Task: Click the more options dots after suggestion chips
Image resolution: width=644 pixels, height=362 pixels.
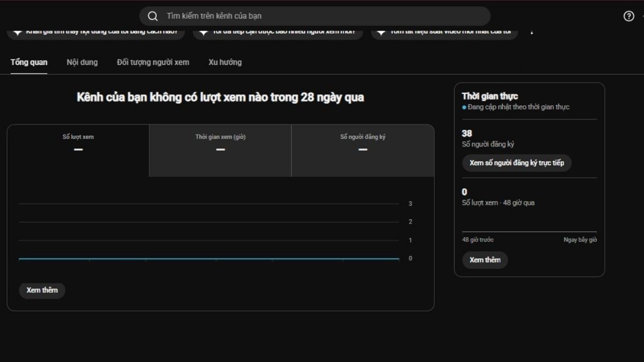Action: point(532,32)
